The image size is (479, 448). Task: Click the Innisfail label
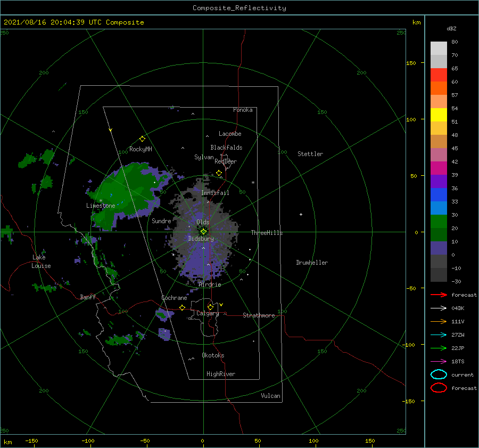coord(215,193)
